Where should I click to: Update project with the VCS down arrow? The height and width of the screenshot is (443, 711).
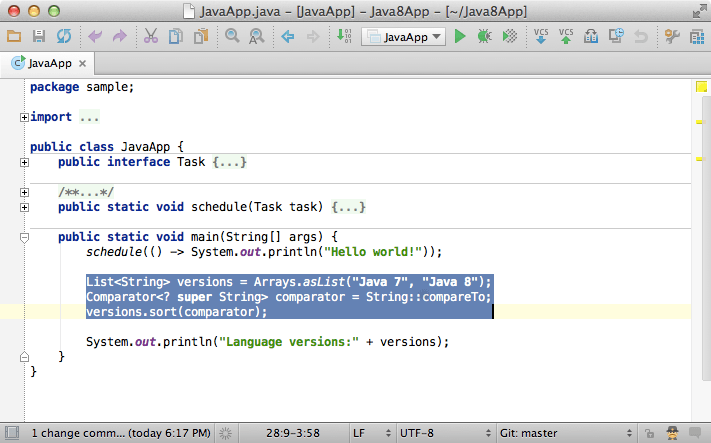pyautogui.click(x=541, y=36)
